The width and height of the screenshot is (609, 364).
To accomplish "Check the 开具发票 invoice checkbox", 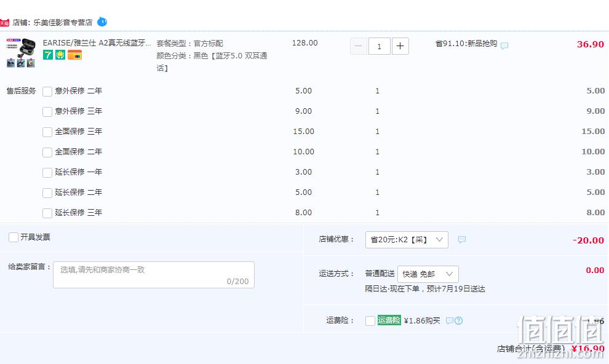I will click(13, 237).
